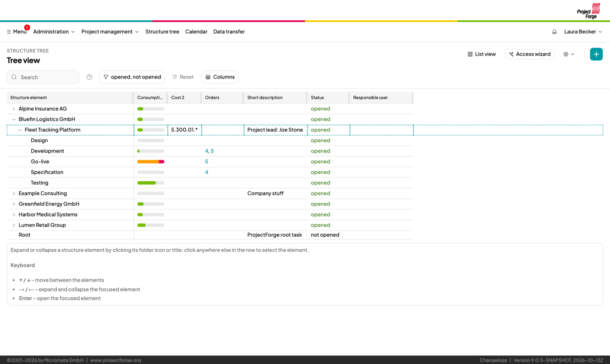Open order 5 link in Go-live row
Image resolution: width=610 pixels, height=364 pixels.
(x=207, y=162)
